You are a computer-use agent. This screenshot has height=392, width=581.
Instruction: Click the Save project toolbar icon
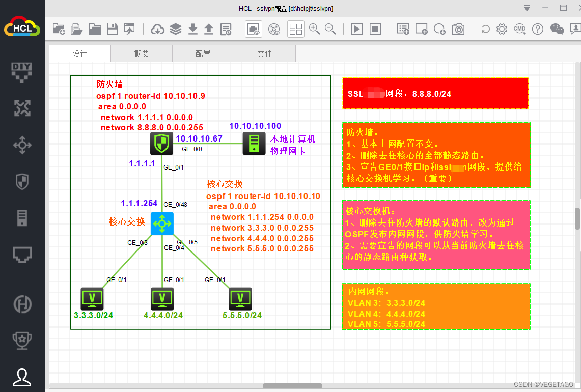click(112, 29)
